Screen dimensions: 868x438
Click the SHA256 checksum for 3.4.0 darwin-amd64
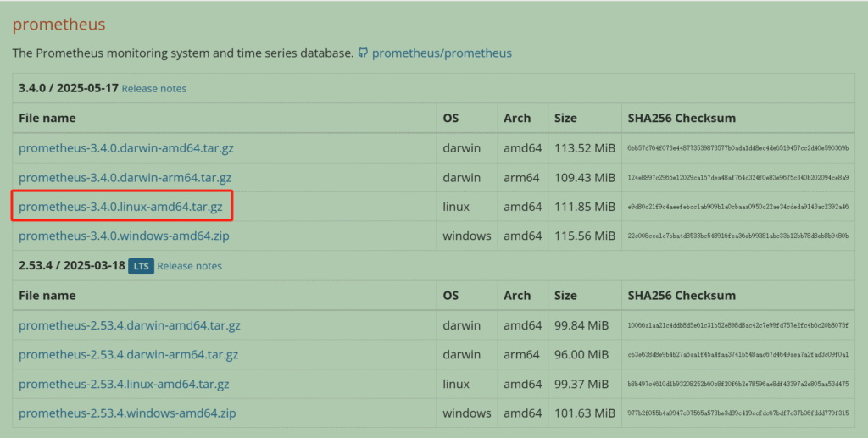pyautogui.click(x=737, y=148)
